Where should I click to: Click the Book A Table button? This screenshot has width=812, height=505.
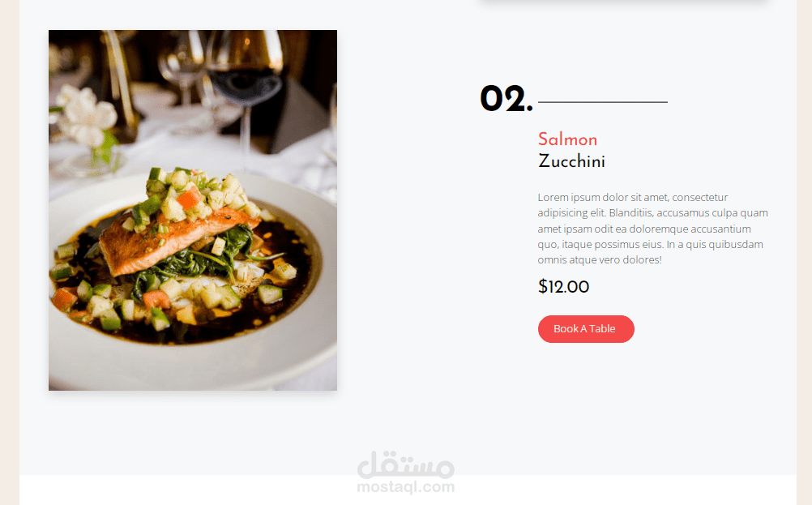click(x=586, y=329)
